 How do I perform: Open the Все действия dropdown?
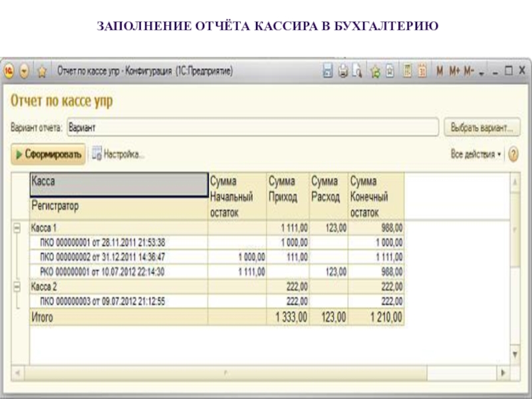pyautogui.click(x=476, y=154)
